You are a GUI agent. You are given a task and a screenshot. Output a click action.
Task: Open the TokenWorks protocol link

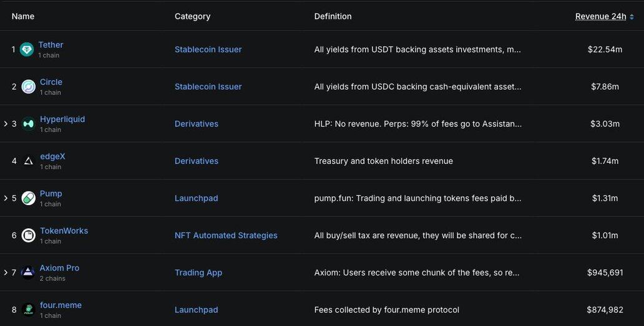64,231
